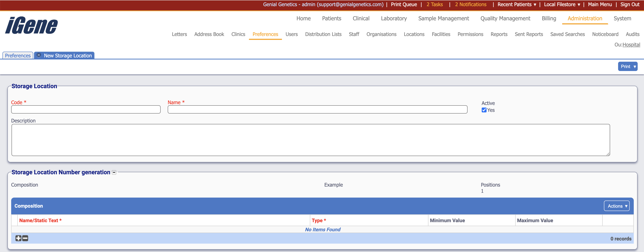Click the Sign Out link

pyautogui.click(x=629, y=4)
